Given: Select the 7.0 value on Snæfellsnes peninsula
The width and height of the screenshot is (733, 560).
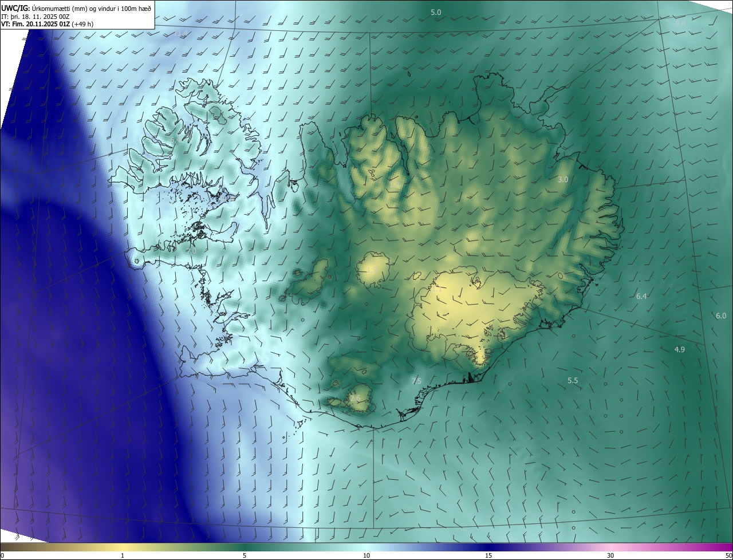Looking at the screenshot, I should (191, 251).
